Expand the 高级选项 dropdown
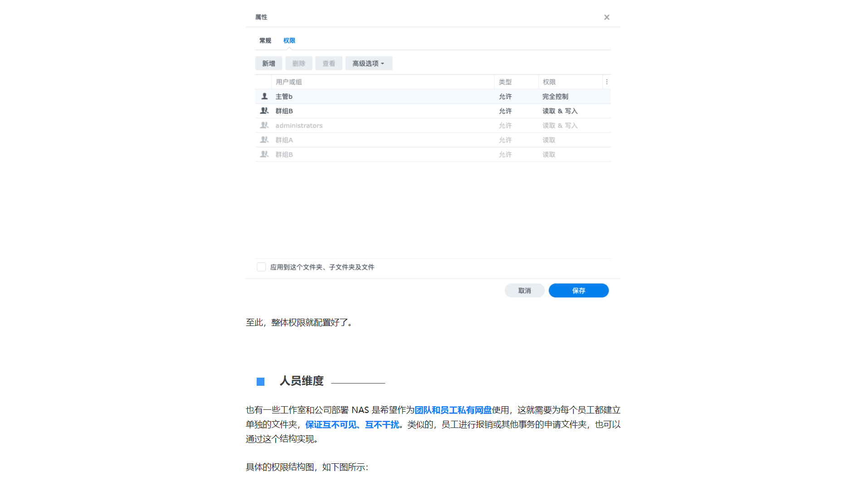Image resolution: width=868 pixels, height=481 pixels. coord(368,63)
